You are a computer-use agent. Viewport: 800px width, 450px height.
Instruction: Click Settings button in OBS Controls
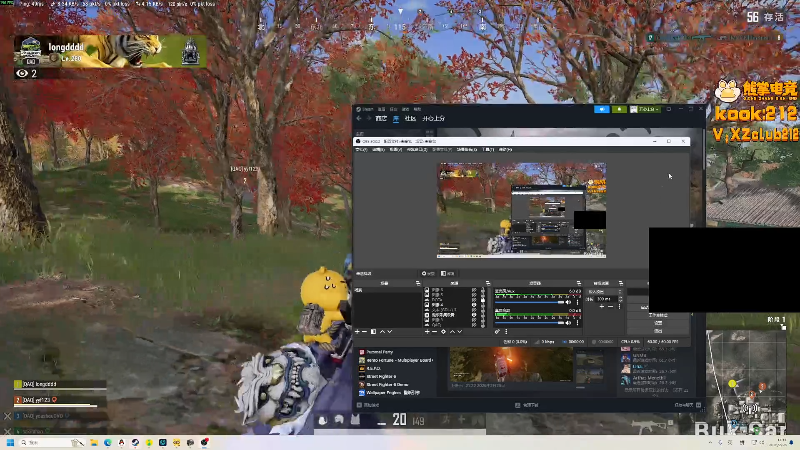pos(658,323)
